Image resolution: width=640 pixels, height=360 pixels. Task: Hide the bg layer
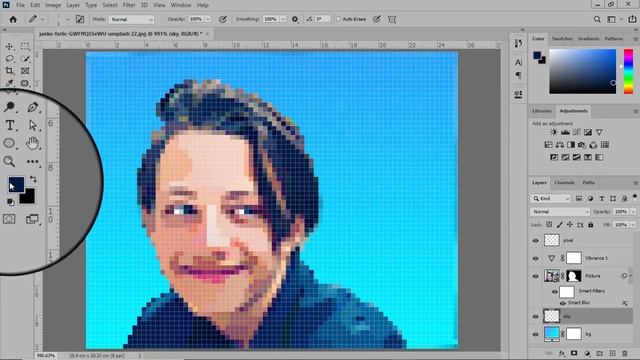click(536, 334)
